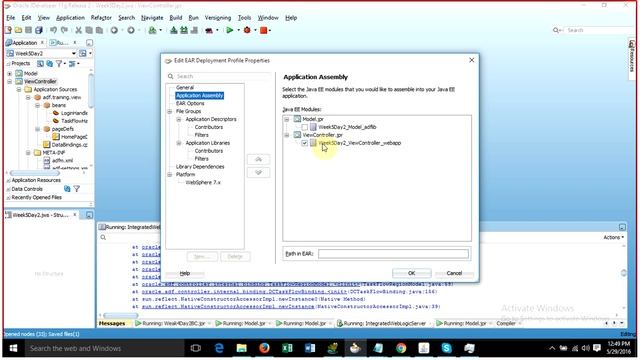Click the red Terminate square icon
This screenshot has width=640, height=360.
click(x=264, y=30)
